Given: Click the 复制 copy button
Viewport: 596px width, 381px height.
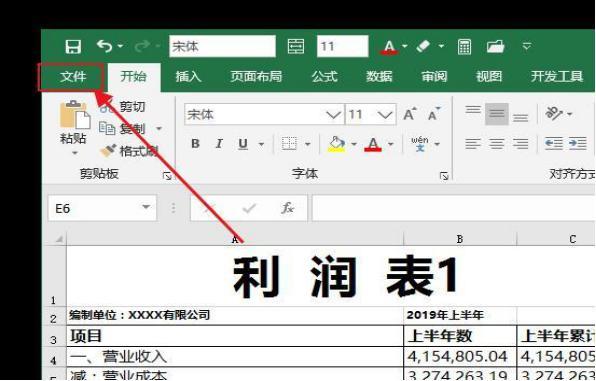Looking at the screenshot, I should pyautogui.click(x=122, y=129).
